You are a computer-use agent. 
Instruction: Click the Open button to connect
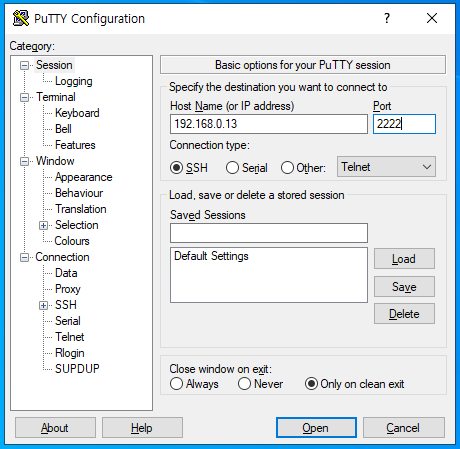tap(316, 428)
